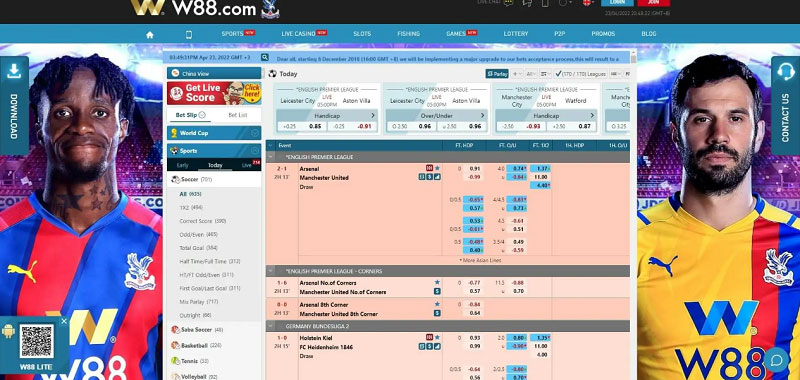Open the 170/170 Leagues filter
This screenshot has width=800, height=380.
(581, 74)
